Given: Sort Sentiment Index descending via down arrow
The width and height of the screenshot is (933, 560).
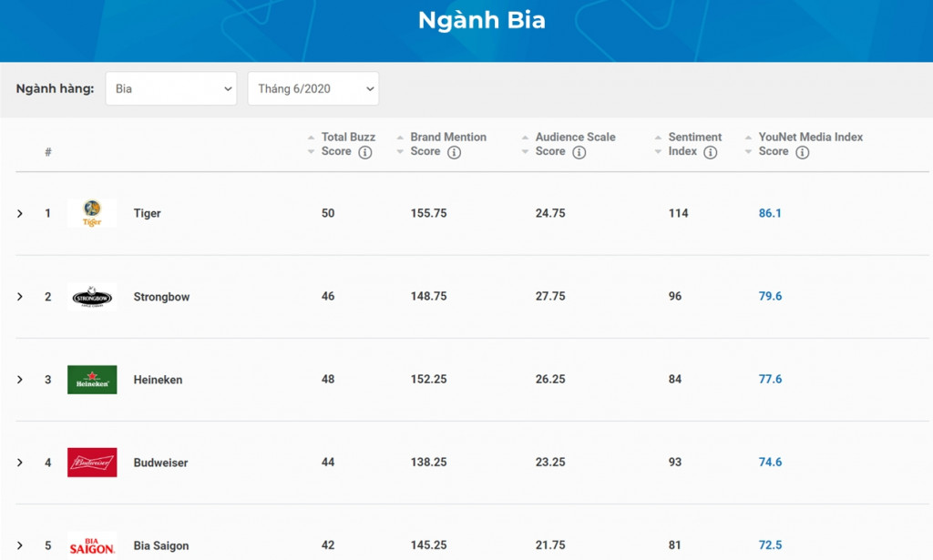Looking at the screenshot, I should coord(658,149).
